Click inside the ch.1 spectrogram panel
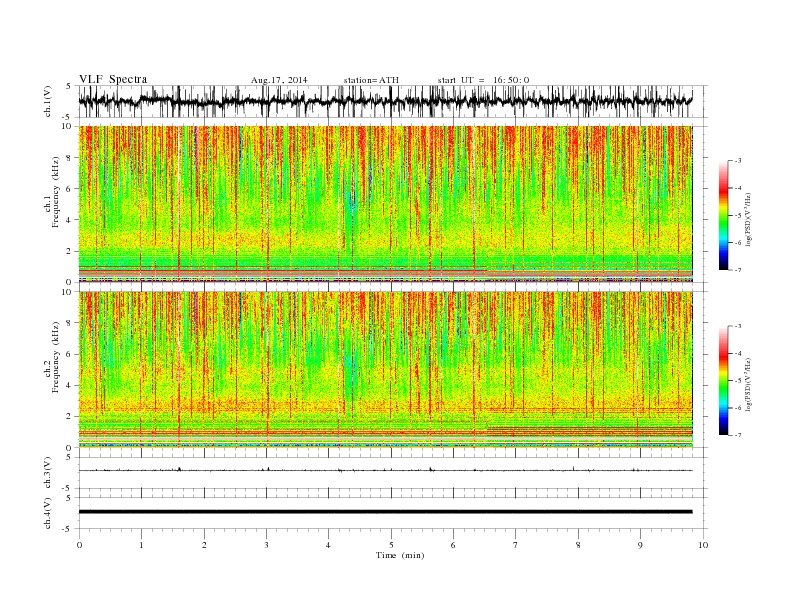Image resolution: width=792 pixels, height=612 pixels. [x=385, y=204]
